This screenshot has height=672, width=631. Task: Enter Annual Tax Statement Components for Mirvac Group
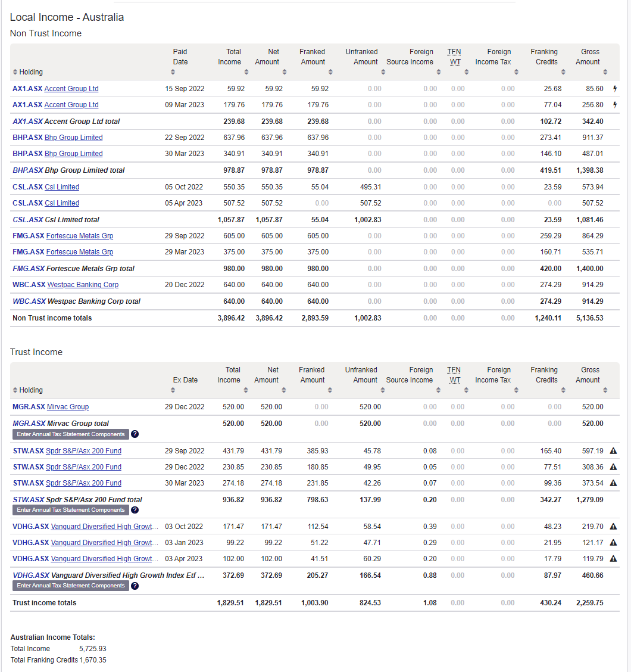tap(71, 434)
